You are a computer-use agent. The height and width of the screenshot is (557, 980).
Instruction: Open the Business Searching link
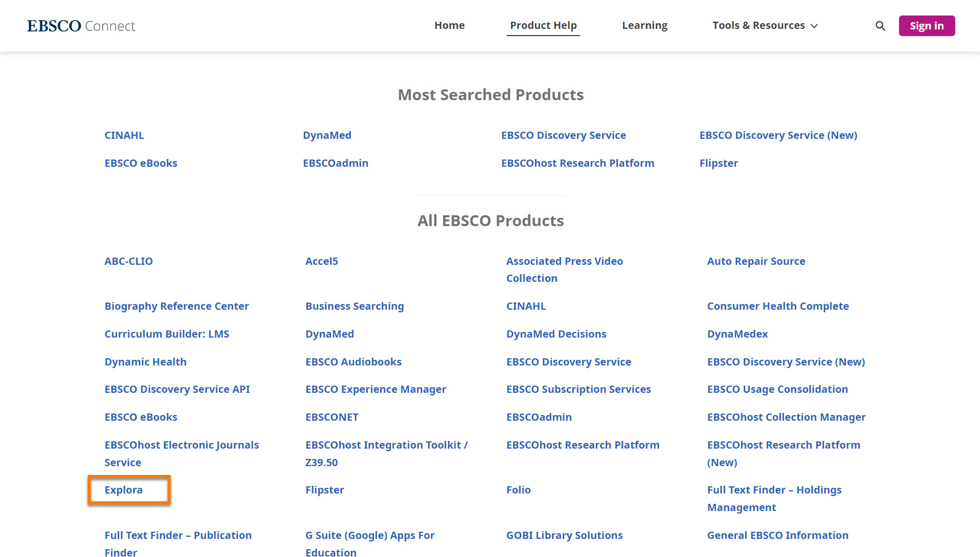[x=354, y=306]
